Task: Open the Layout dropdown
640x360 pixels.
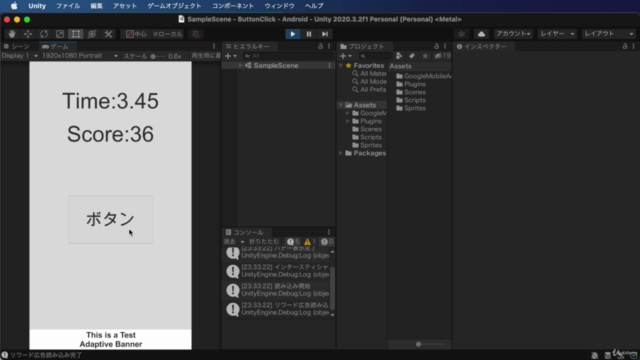Action: coord(608,34)
